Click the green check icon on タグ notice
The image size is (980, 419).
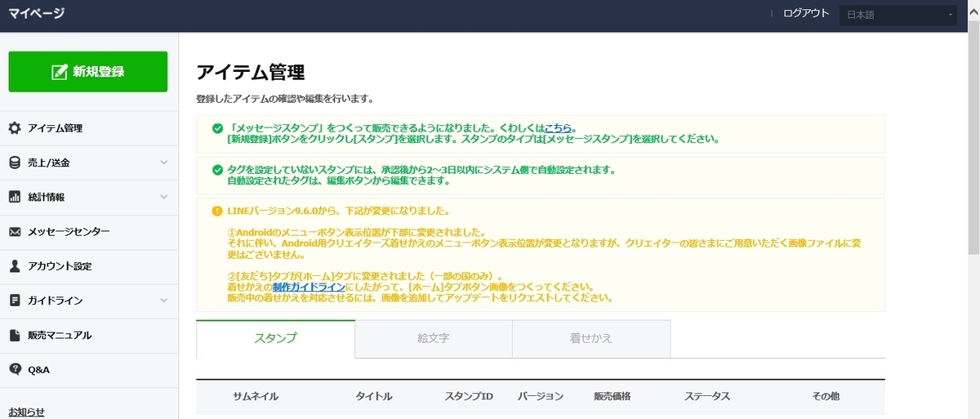217,170
